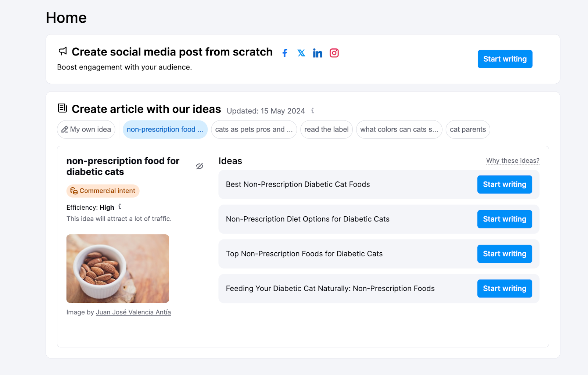Image resolution: width=588 pixels, height=375 pixels.
Task: Click the megaphone icon beside the social post heading
Action: coord(62,51)
